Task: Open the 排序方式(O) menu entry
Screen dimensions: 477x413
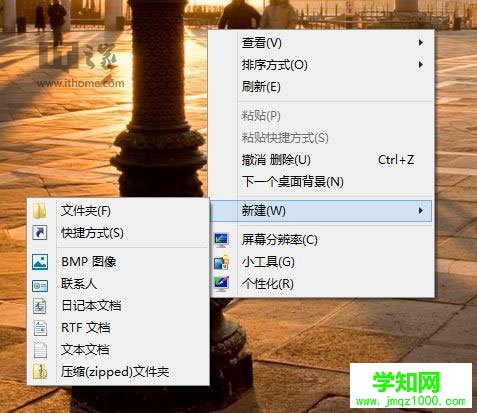Action: [321, 65]
